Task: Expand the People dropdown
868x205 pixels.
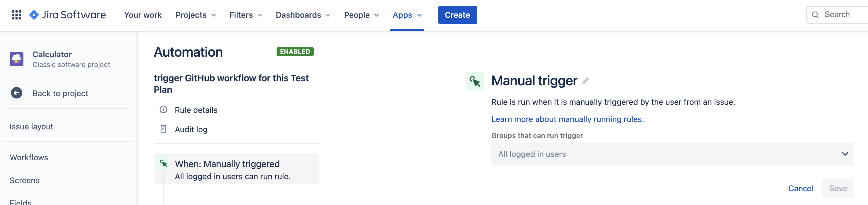Action: point(361,15)
